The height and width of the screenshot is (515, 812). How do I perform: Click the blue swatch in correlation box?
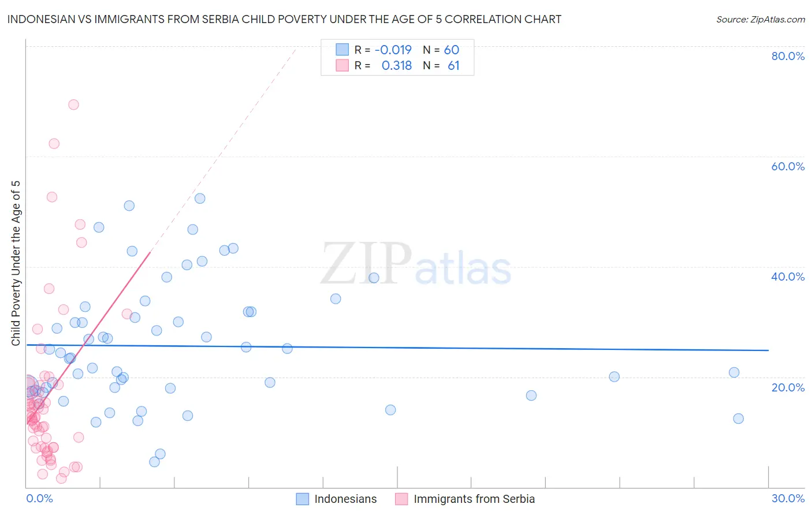coord(342,50)
